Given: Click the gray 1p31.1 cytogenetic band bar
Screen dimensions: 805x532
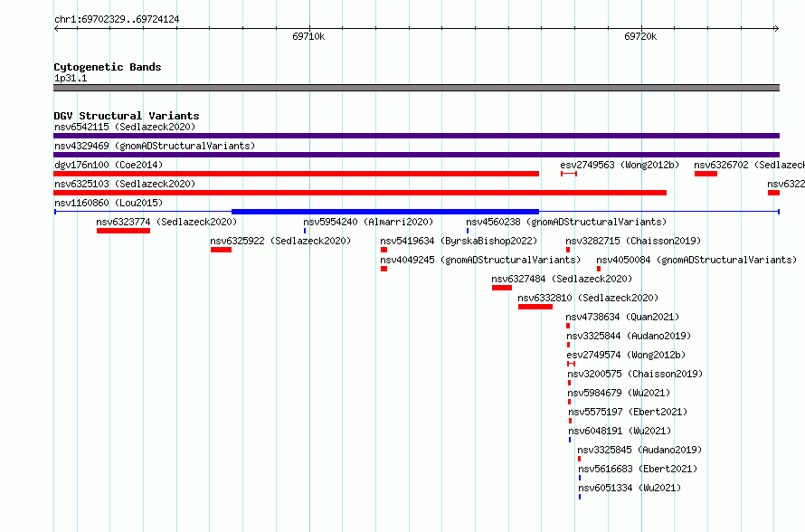Looking at the screenshot, I should (416, 88).
